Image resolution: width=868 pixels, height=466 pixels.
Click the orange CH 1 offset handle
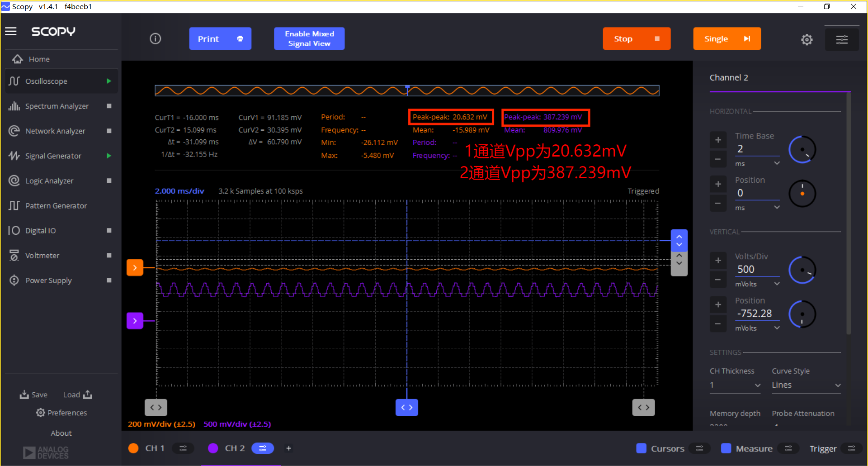[x=135, y=267]
